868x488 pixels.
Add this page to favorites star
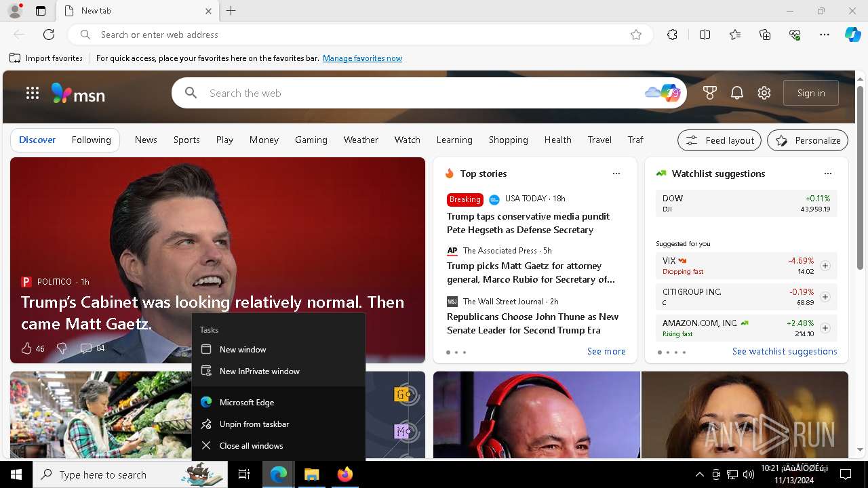(x=636, y=35)
